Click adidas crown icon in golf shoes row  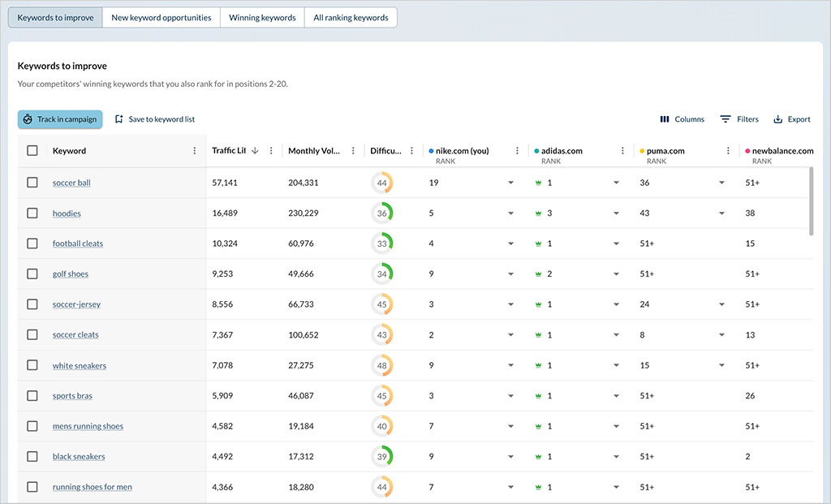point(538,274)
